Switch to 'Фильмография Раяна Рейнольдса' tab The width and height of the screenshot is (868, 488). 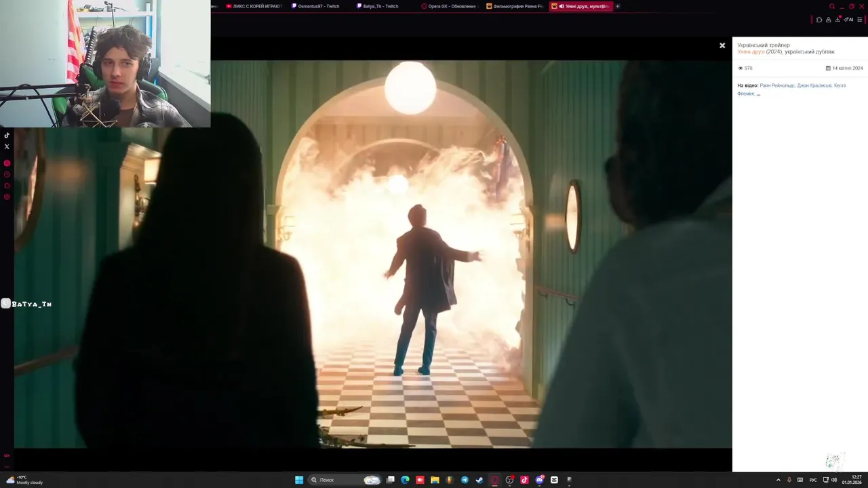point(514,6)
